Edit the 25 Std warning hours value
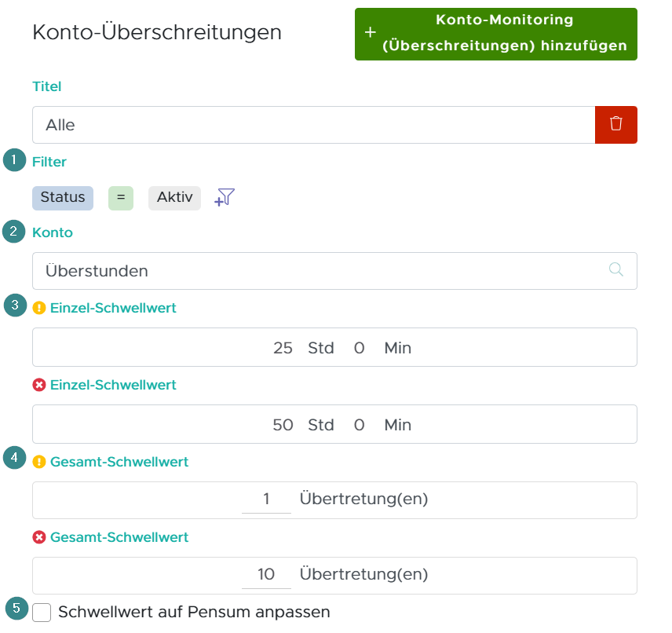The height and width of the screenshot is (633, 672). [283, 347]
